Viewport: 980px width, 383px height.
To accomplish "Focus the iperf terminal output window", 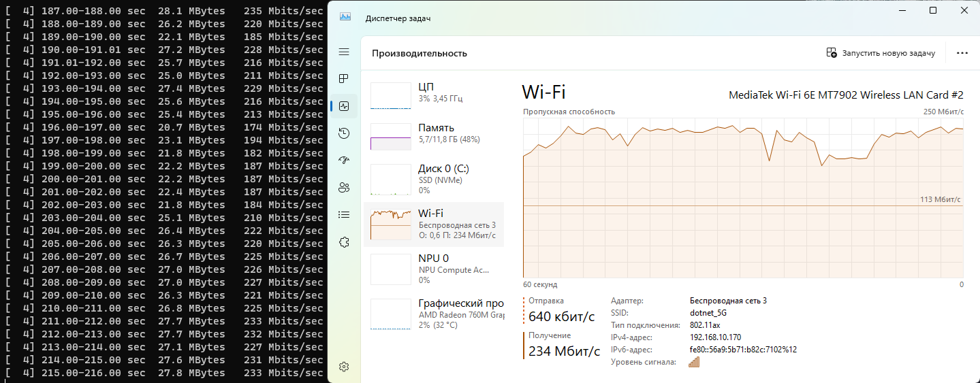I will 163,190.
